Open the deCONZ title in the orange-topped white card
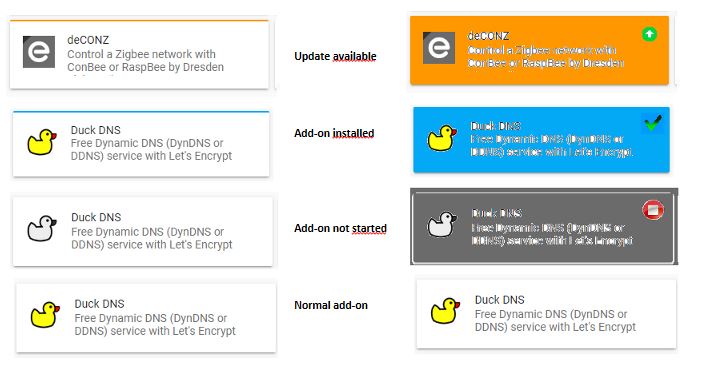The width and height of the screenshot is (713, 375). click(x=88, y=40)
